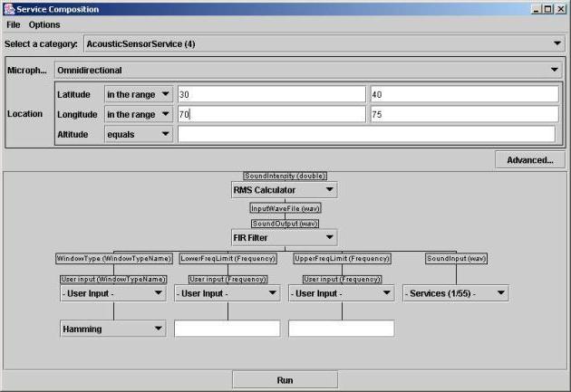The image size is (571, 392).
Task: Open the Options menu
Action: click(x=44, y=24)
